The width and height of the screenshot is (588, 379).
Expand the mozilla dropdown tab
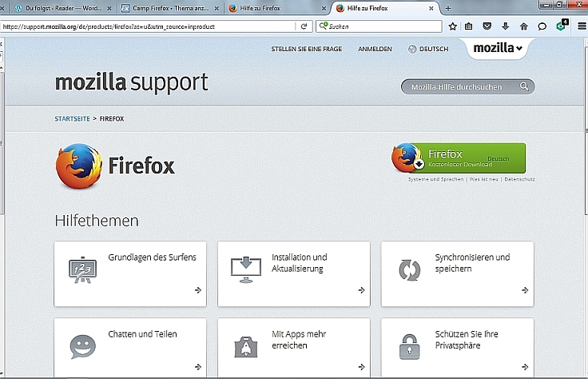click(498, 48)
